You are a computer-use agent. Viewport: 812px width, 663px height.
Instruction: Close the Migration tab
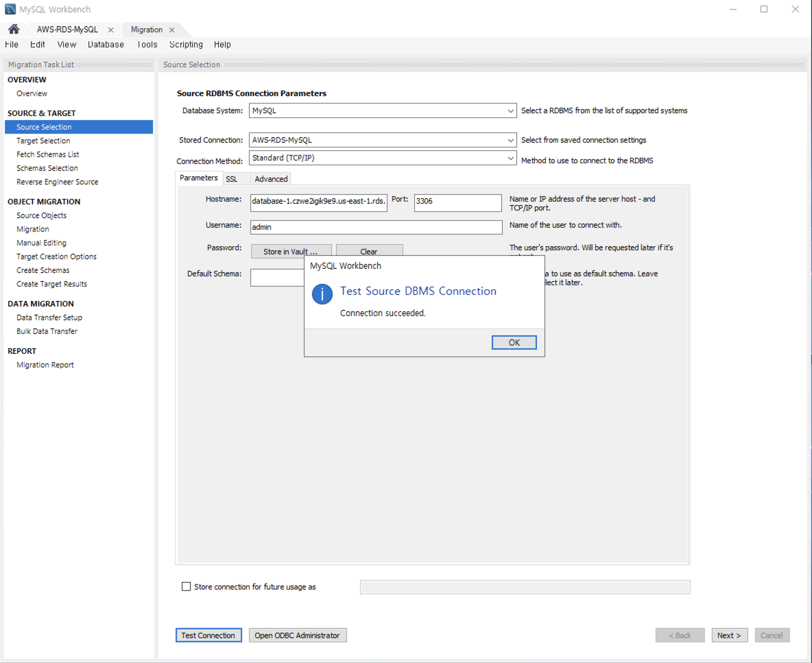pos(172,30)
